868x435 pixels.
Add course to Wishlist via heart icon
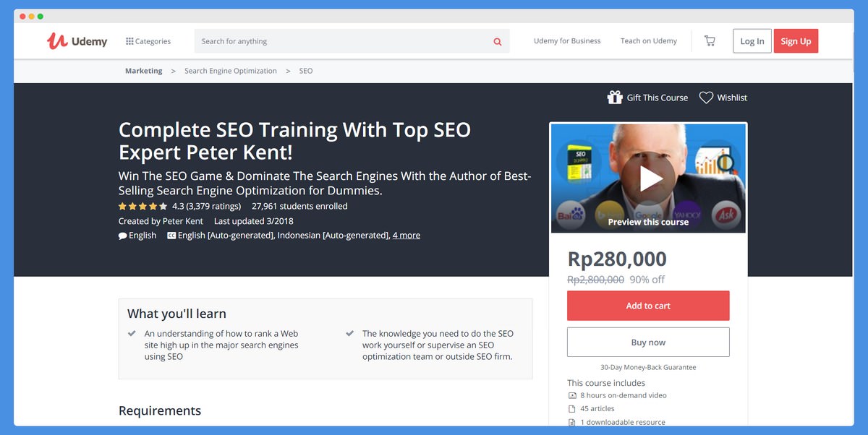pos(706,98)
